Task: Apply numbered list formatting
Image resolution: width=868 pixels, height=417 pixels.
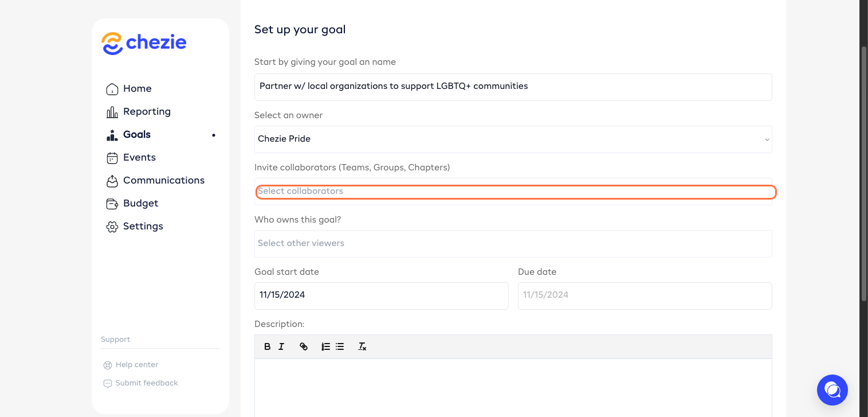Action: pyautogui.click(x=325, y=346)
